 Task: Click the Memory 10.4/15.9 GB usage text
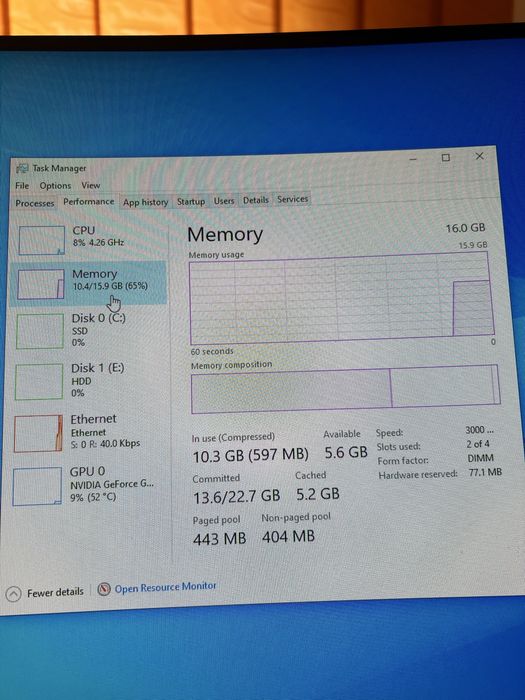coord(110,286)
